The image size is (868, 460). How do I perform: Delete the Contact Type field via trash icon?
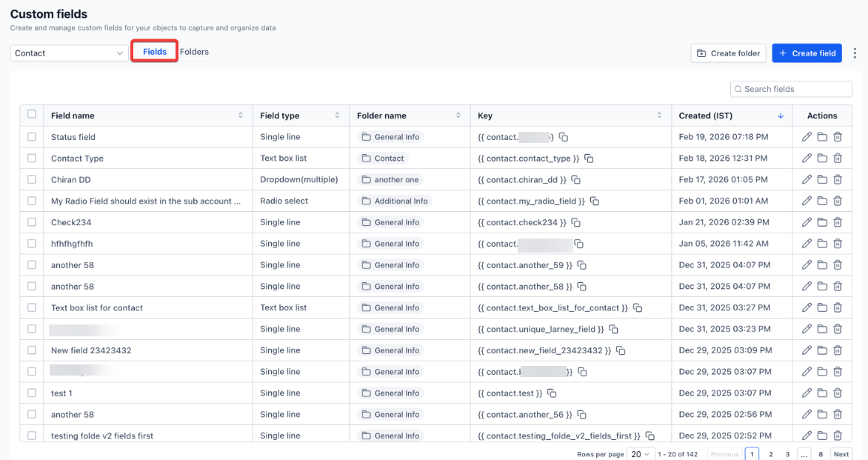coord(838,159)
